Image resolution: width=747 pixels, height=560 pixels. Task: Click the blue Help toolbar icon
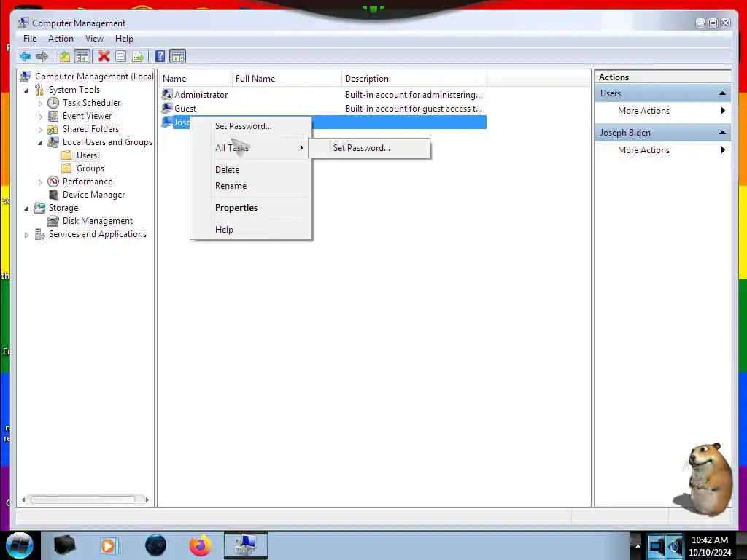(160, 56)
